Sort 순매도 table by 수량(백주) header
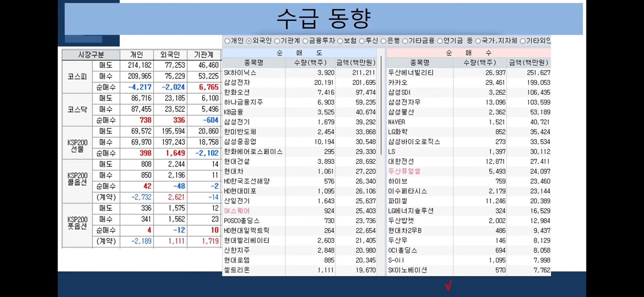The width and height of the screenshot is (644, 297). [x=310, y=63]
